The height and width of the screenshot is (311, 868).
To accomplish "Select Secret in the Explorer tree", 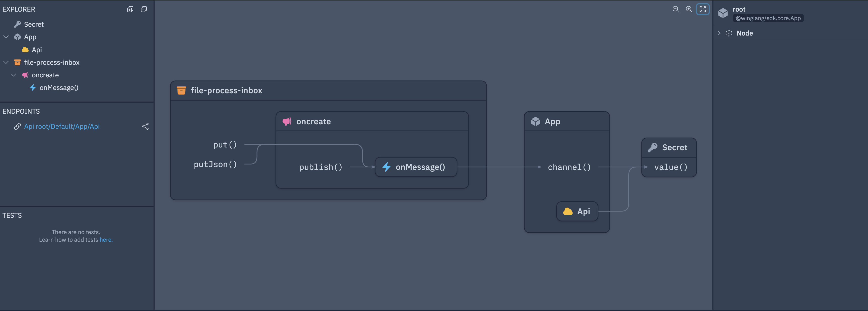I will click(34, 24).
